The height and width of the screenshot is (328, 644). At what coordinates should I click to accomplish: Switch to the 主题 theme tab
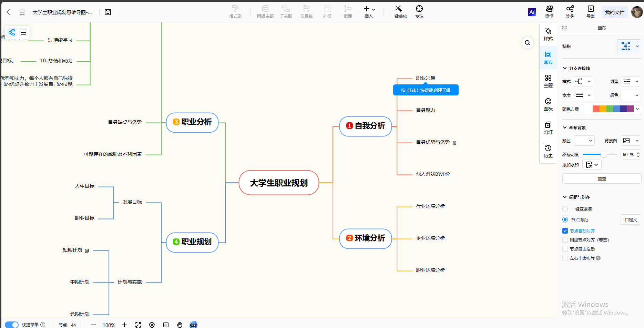(x=548, y=81)
